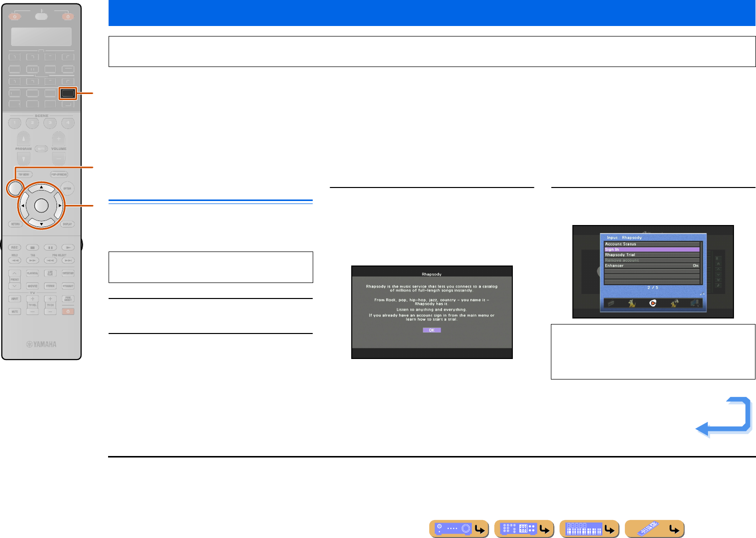
Task: Click the TV VOL plus key
Action: (33, 299)
